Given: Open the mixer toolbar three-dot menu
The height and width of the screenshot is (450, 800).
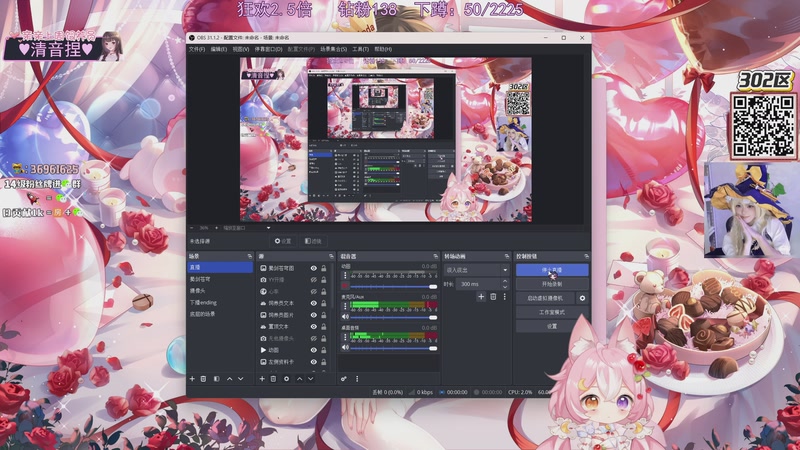Looking at the screenshot, I should [x=357, y=379].
